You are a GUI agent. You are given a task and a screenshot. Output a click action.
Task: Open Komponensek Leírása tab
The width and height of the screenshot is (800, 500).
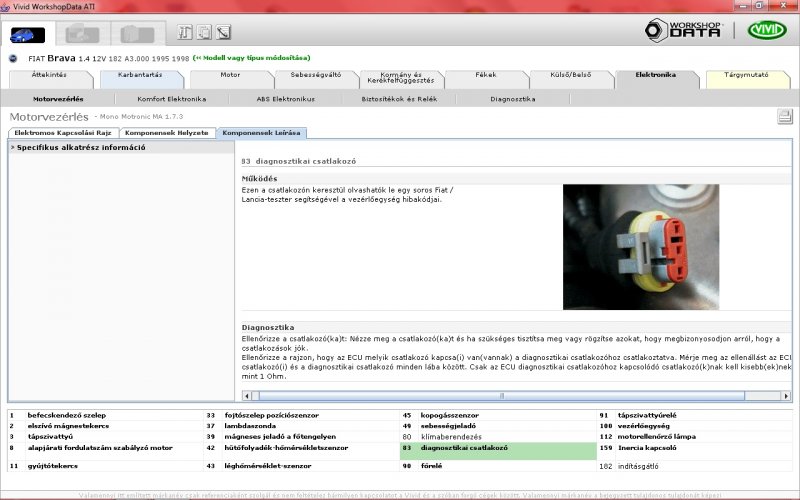(261, 133)
